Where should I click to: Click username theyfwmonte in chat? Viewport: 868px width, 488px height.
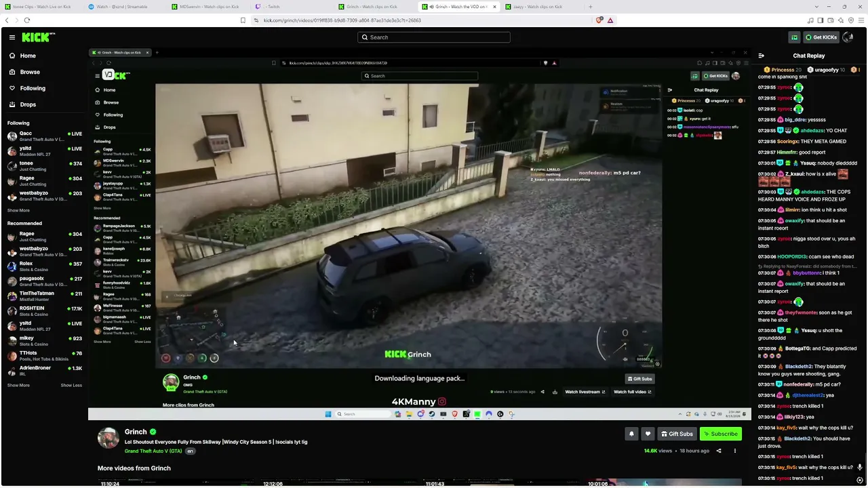pyautogui.click(x=800, y=312)
